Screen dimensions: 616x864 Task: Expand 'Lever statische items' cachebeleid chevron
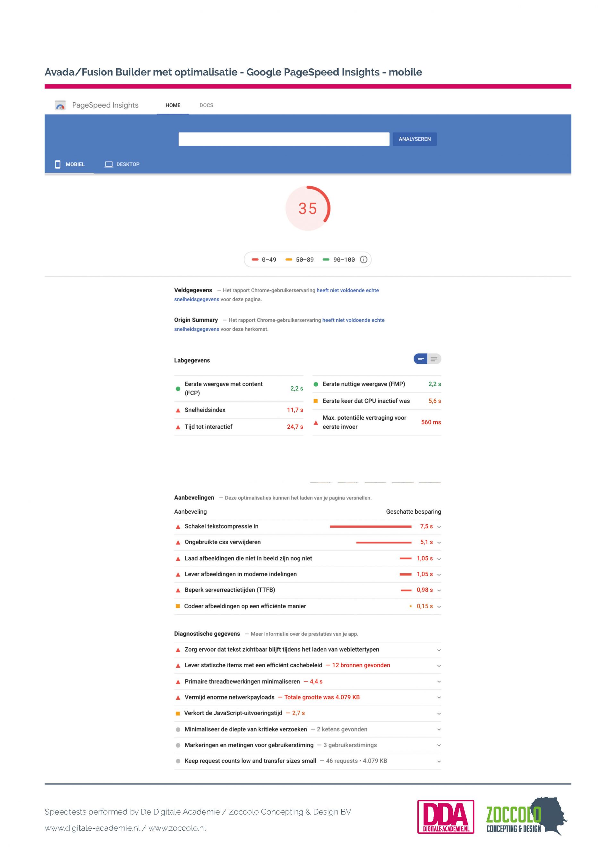pos(439,666)
